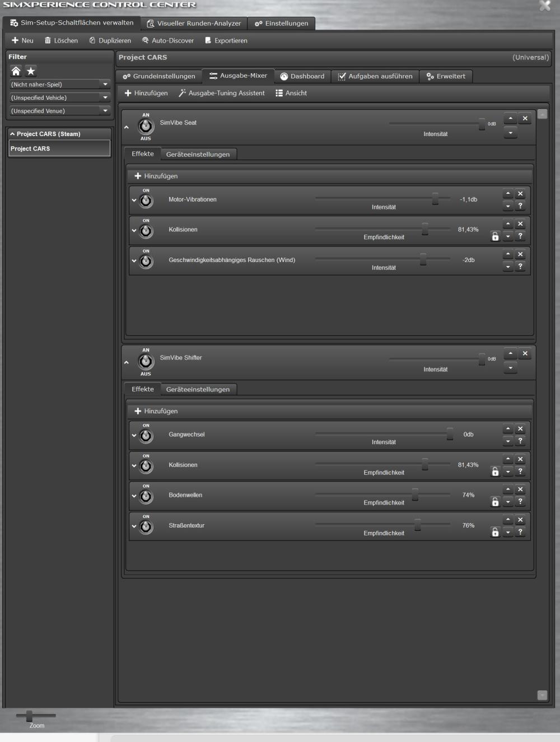Create a new setup with Neu
This screenshot has width=560, height=742.
click(x=22, y=40)
